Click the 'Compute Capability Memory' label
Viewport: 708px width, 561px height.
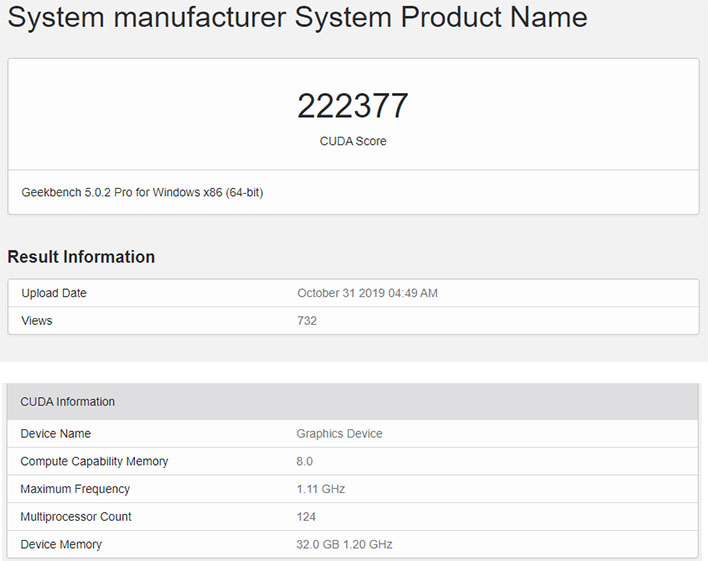pyautogui.click(x=94, y=461)
